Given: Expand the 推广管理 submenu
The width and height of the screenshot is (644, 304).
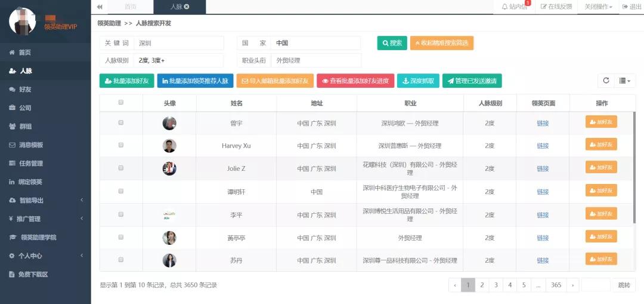Looking at the screenshot, I should [x=45, y=219].
